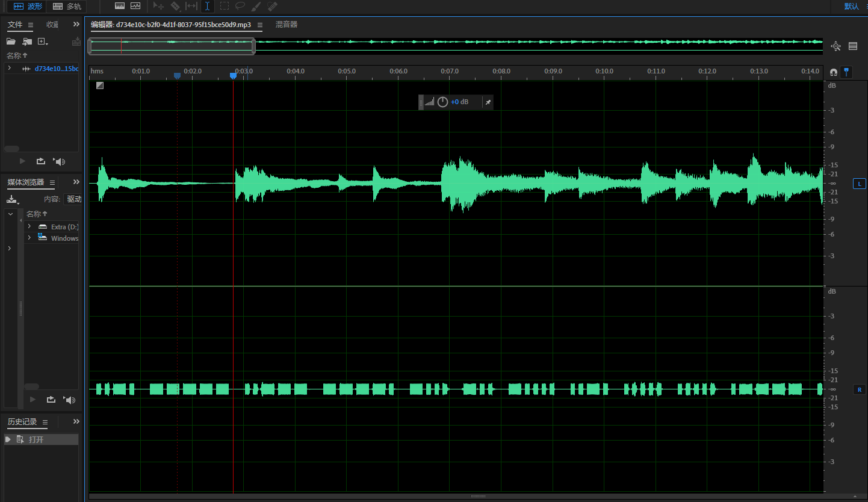Switch to the 波形 waveform view
This screenshot has height=502, width=868.
pyautogui.click(x=28, y=6)
